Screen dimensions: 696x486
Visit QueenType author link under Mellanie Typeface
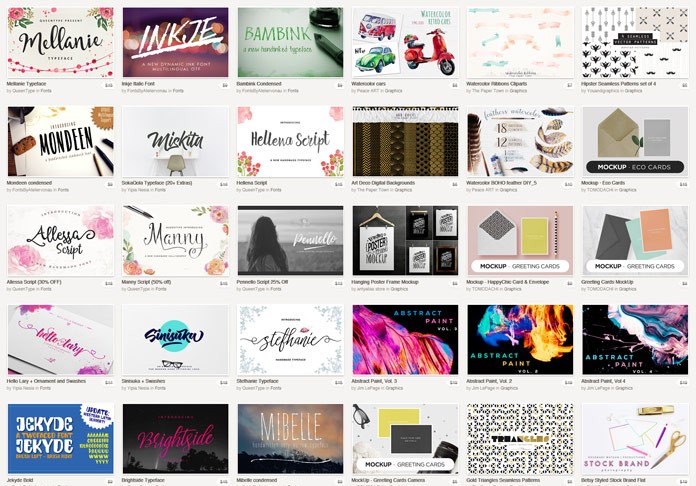coord(25,92)
